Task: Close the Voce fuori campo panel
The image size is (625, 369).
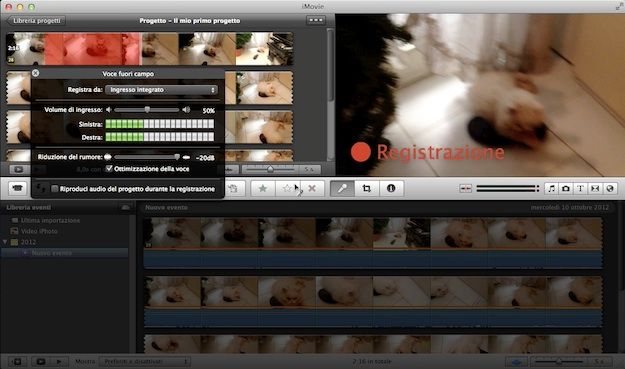Action: 35,73
